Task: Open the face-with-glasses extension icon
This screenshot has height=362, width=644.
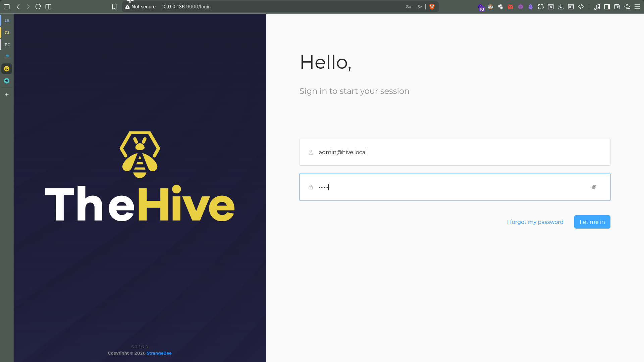Action: [490, 7]
